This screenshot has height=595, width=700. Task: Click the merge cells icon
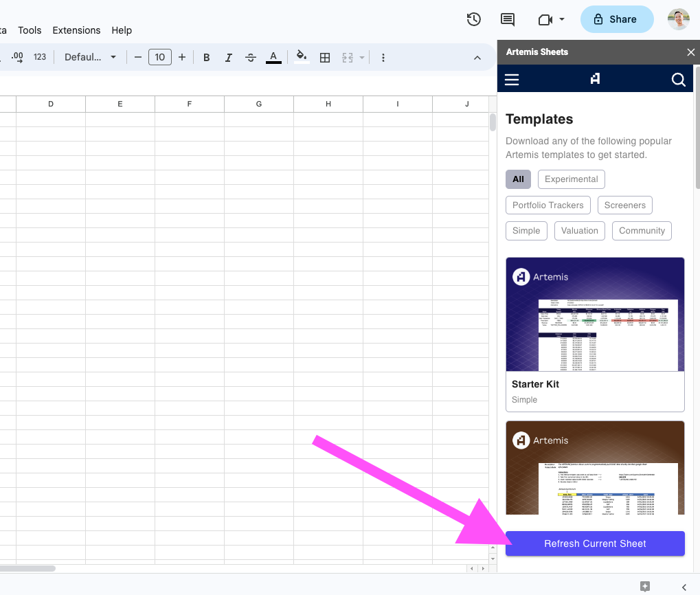tap(348, 58)
